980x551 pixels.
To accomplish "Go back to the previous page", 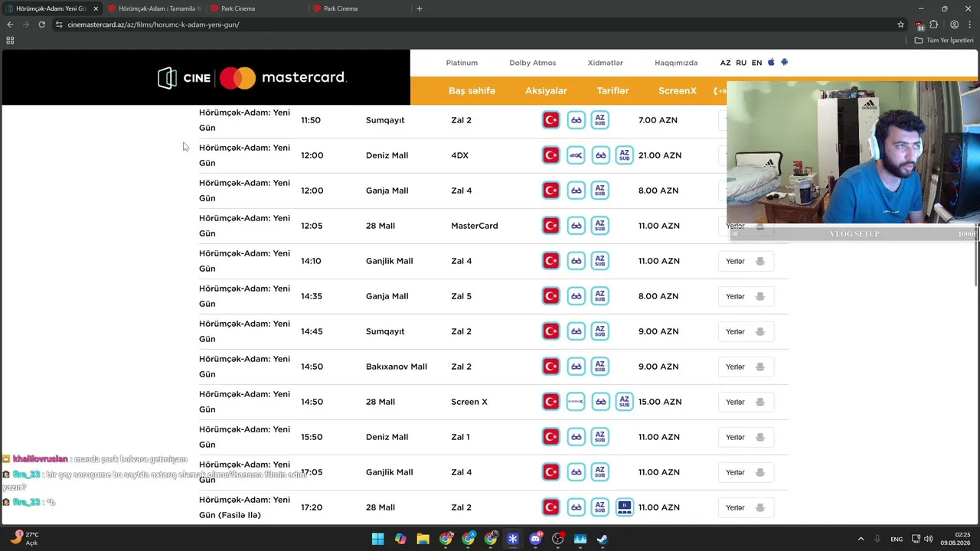I will [10, 24].
